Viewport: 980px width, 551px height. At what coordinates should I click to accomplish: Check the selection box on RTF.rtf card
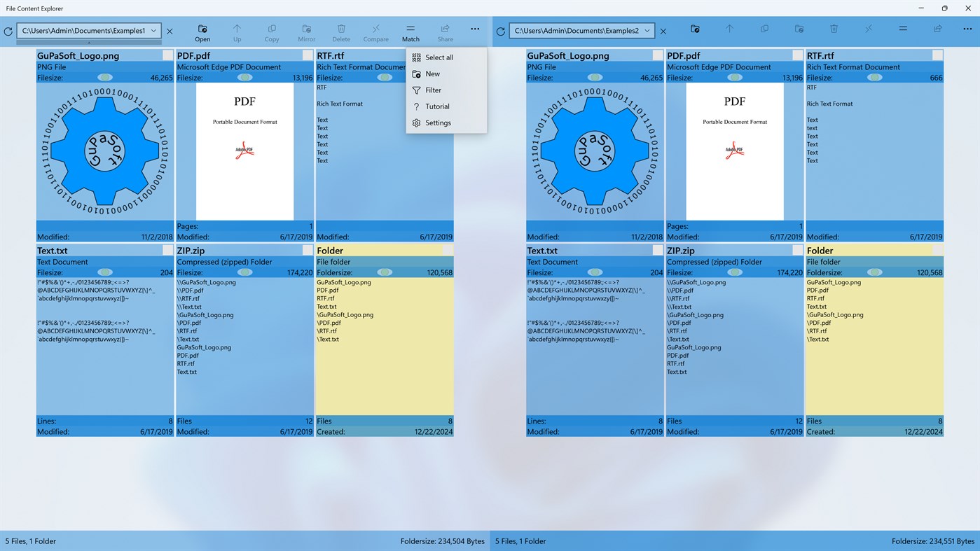937,55
